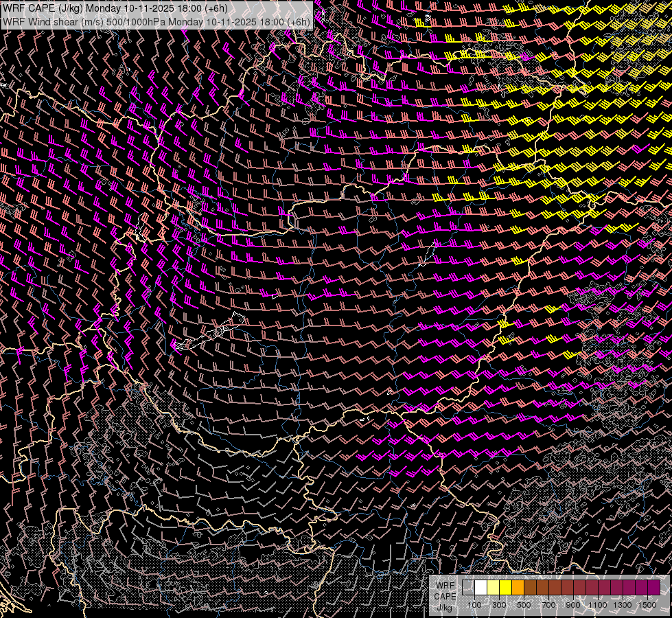Screen dimensions: 672x618
Task: Select the gray first CAPE legend swatch
Action: coord(468,587)
